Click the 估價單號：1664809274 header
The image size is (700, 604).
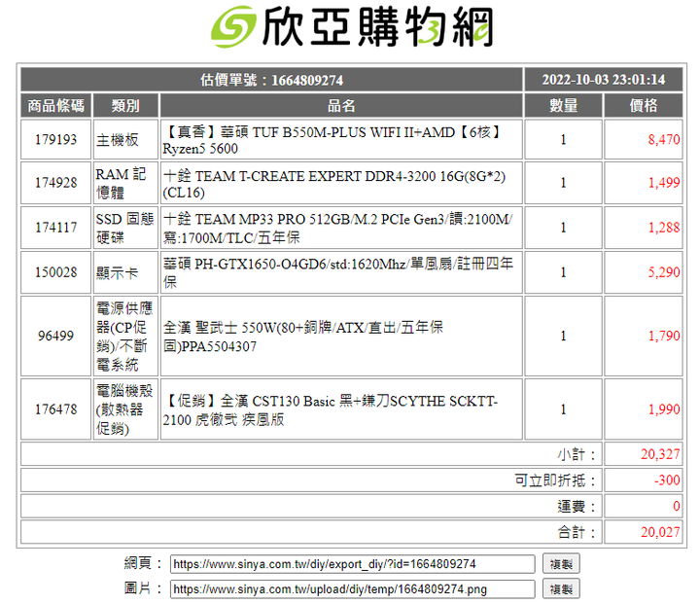click(271, 80)
